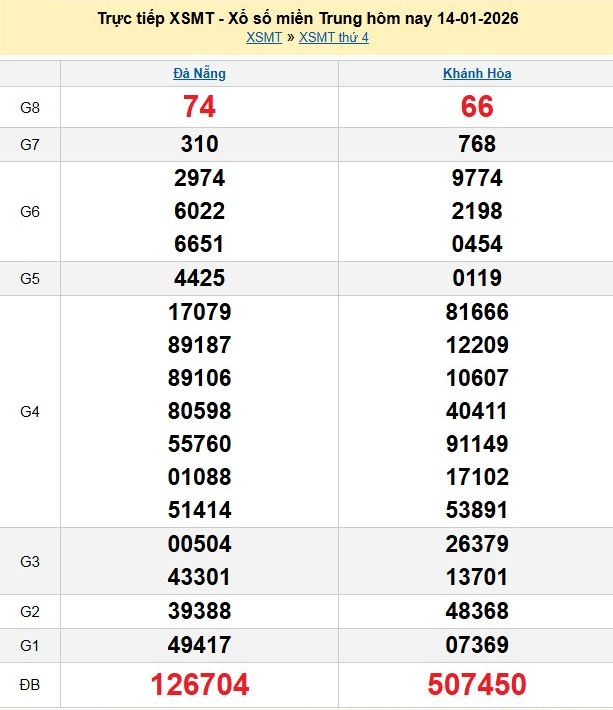The height and width of the screenshot is (710, 613).
Task: Click G6 number 6022
Action: (199, 211)
